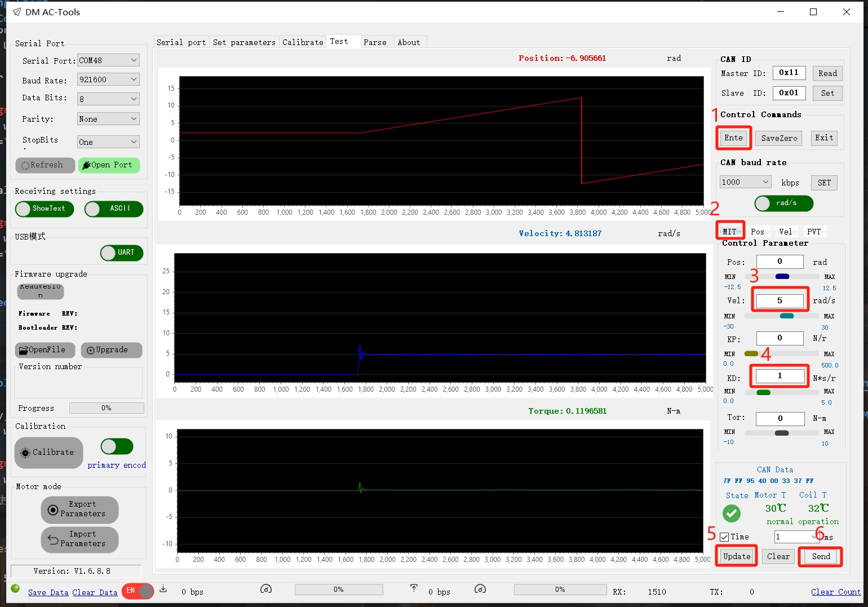The width and height of the screenshot is (868, 607).
Task: Click the download rate arrow icon
Action: (x=163, y=588)
